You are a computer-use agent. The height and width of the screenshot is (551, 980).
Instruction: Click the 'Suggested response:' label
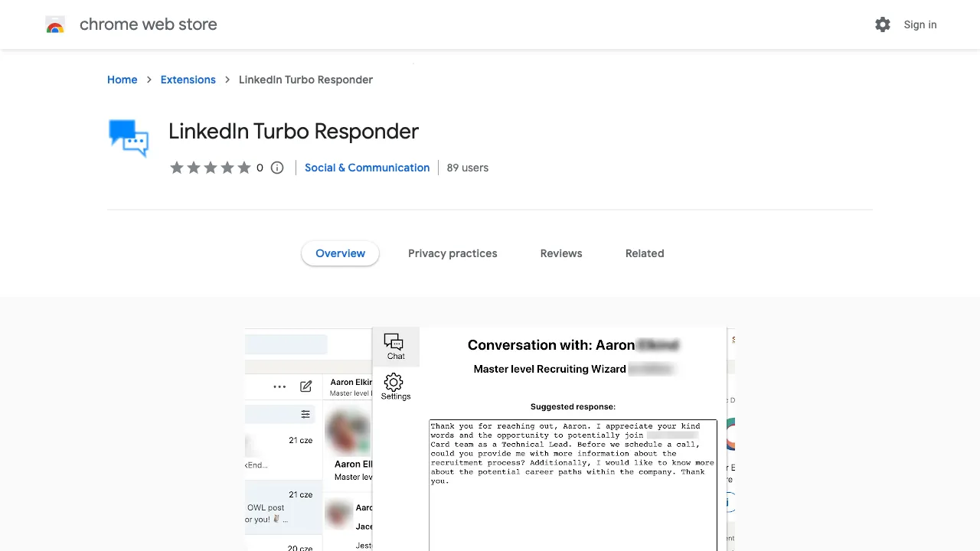tap(573, 407)
